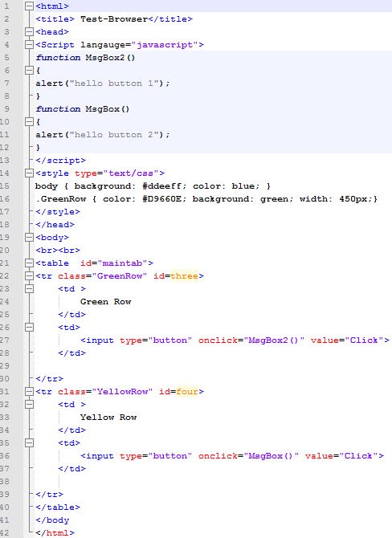The image size is (392, 538).
Task: Collapse the <td> fold on line 35
Action: pyautogui.click(x=30, y=443)
